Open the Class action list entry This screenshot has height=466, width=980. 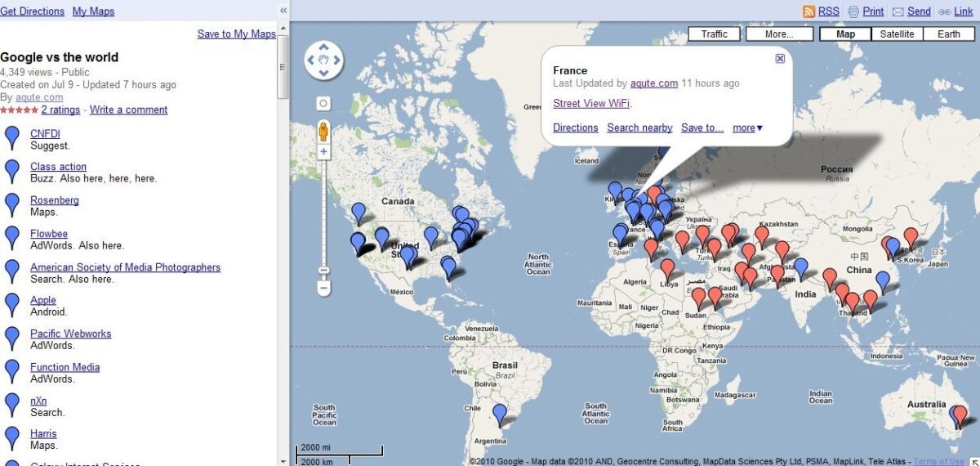click(x=58, y=167)
